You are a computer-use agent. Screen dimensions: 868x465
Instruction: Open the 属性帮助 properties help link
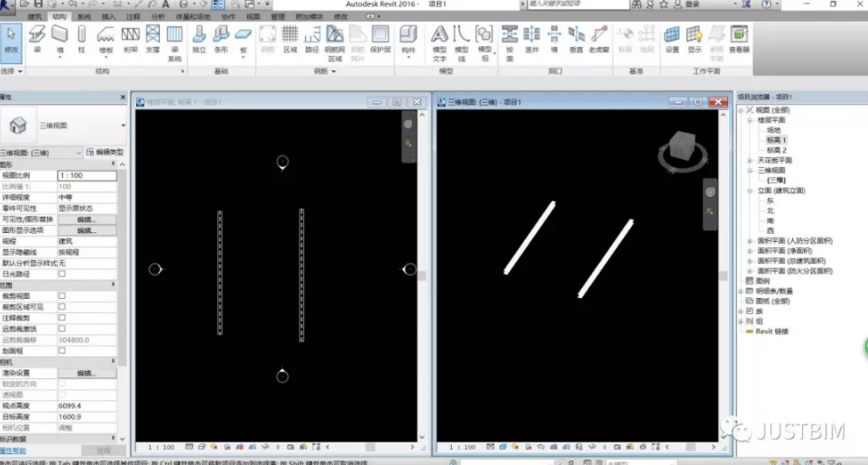[x=13, y=451]
